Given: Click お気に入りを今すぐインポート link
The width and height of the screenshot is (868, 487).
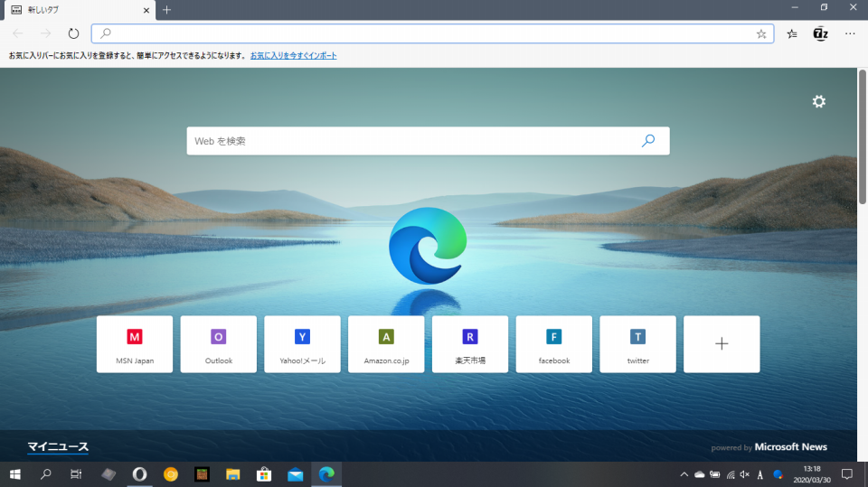Looking at the screenshot, I should [x=293, y=55].
